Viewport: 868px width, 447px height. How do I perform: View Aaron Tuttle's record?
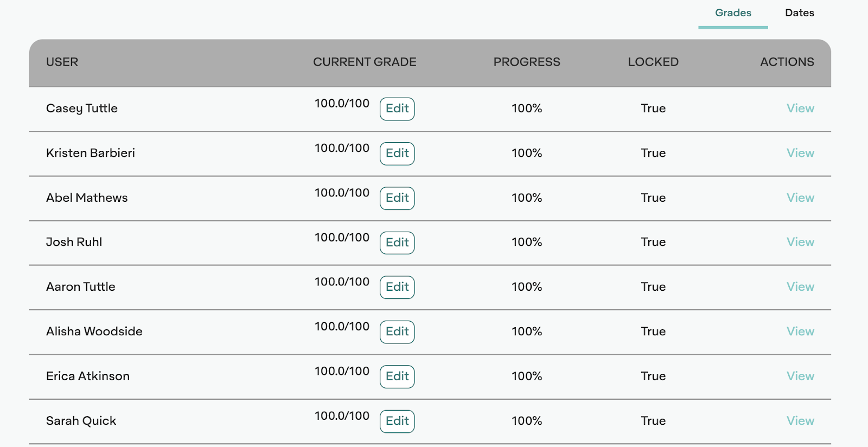click(x=800, y=287)
